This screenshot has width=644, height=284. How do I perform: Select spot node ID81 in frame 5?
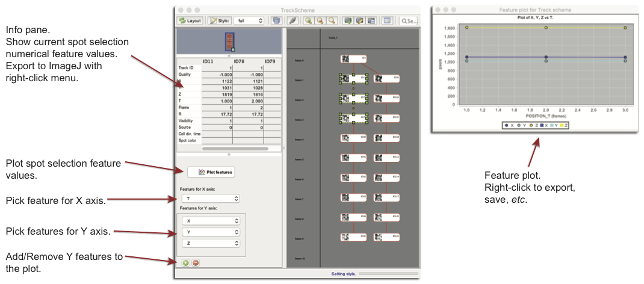pos(353,158)
